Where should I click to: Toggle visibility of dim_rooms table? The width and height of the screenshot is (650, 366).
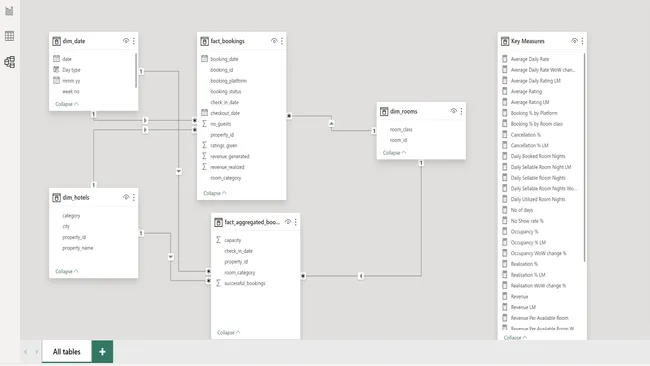tap(454, 111)
